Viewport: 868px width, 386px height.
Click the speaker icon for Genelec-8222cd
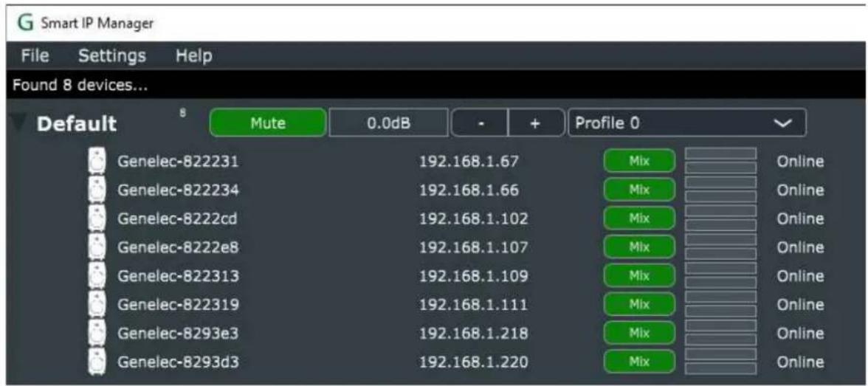97,219
